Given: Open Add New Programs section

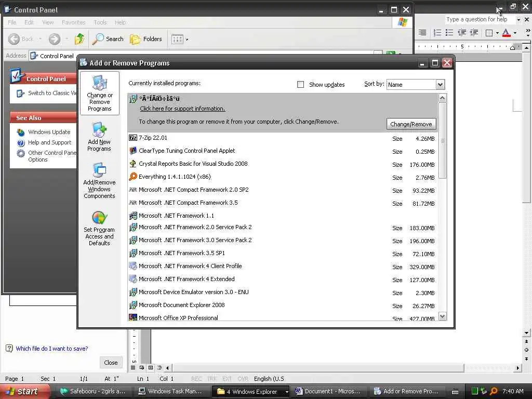Looking at the screenshot, I should point(99,137).
